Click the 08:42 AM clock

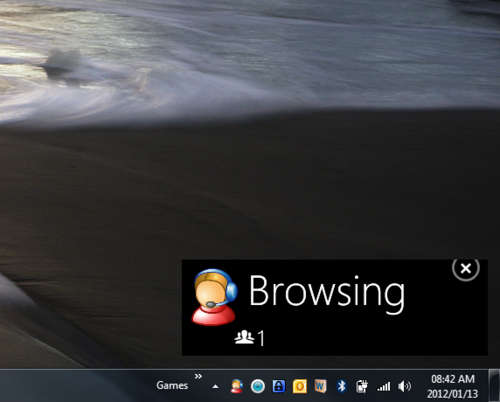tap(453, 379)
